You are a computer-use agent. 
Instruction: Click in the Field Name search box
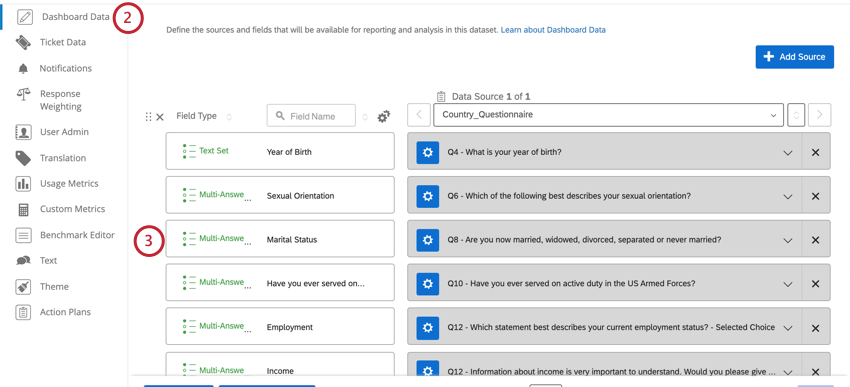[311, 116]
